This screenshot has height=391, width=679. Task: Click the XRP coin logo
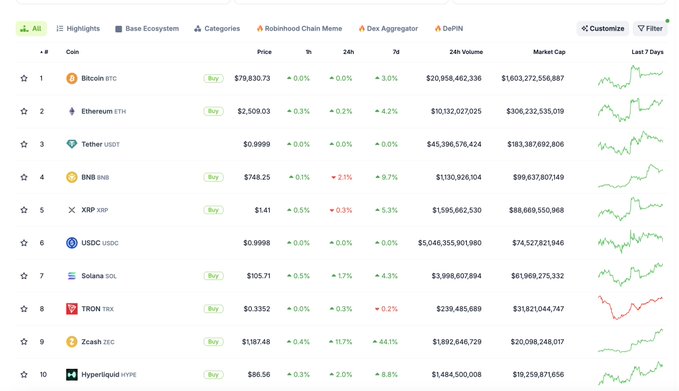[x=71, y=210]
